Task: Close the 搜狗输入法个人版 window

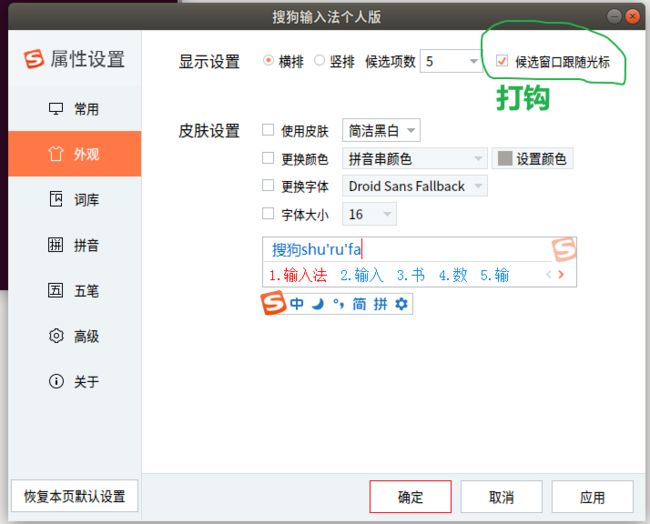Action: [x=632, y=16]
